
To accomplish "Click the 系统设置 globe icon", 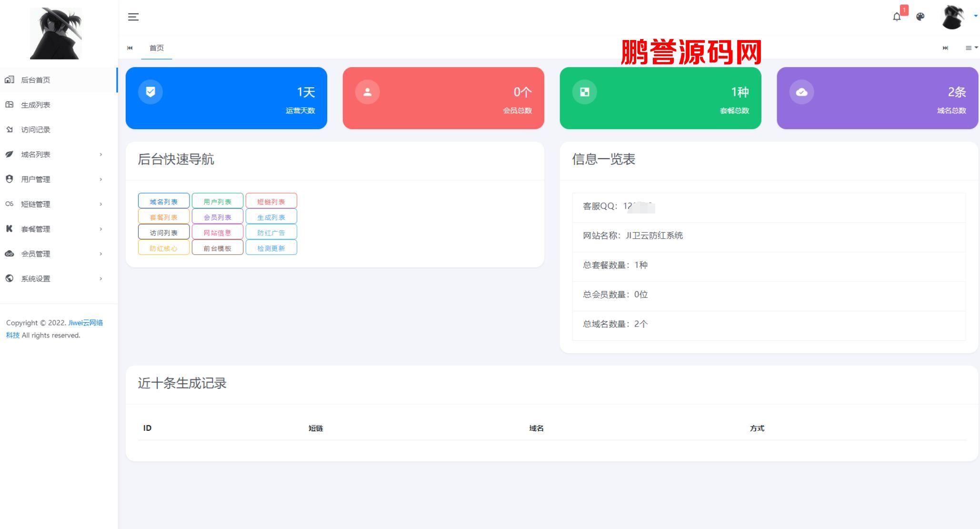I will pos(9,278).
